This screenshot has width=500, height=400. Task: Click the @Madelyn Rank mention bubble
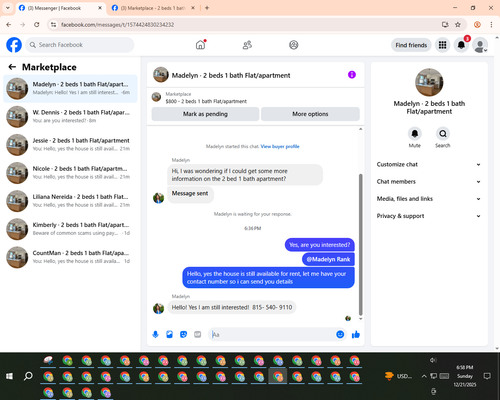[328, 259]
